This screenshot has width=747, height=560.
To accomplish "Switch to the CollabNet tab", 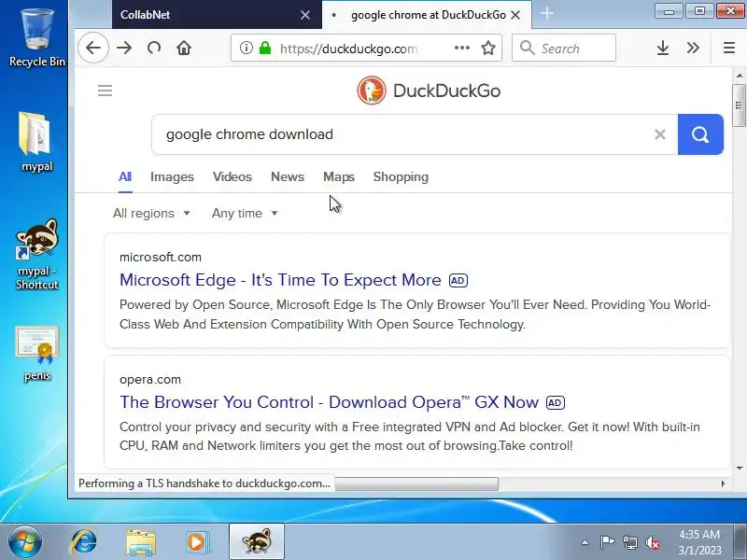I will [x=217, y=15].
